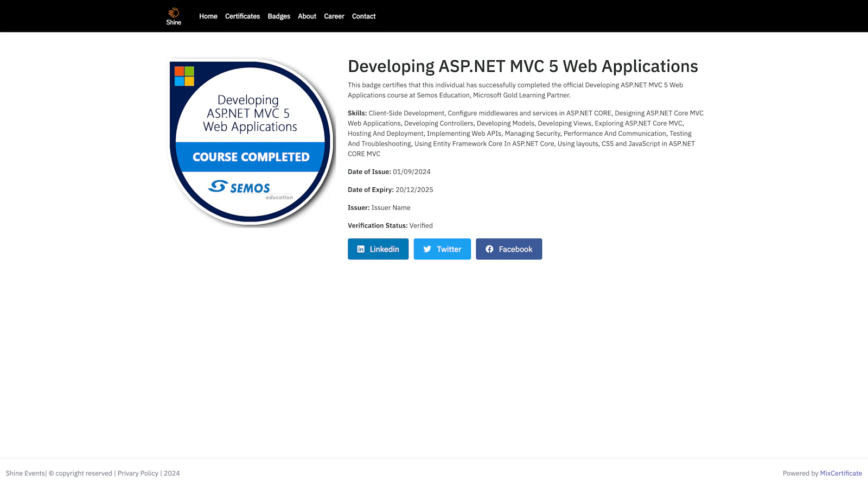The image size is (868, 487).
Task: Select the page title heading text
Action: (523, 66)
